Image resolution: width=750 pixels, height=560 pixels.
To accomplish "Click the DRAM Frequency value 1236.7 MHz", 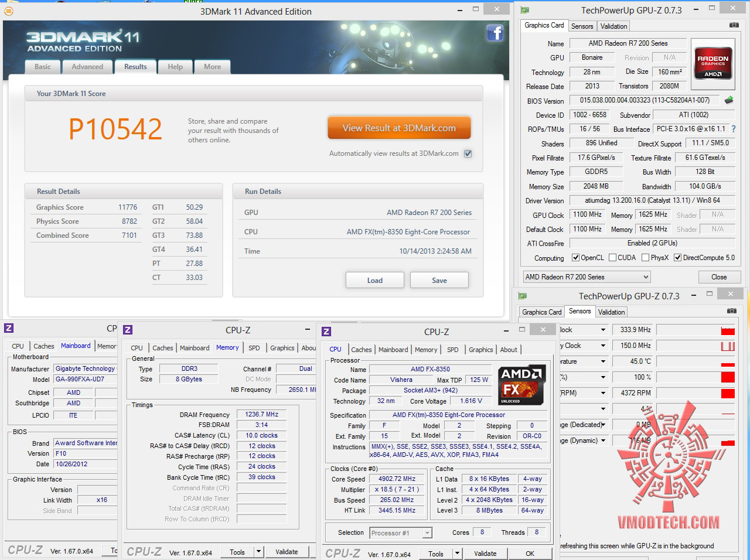I will (262, 414).
